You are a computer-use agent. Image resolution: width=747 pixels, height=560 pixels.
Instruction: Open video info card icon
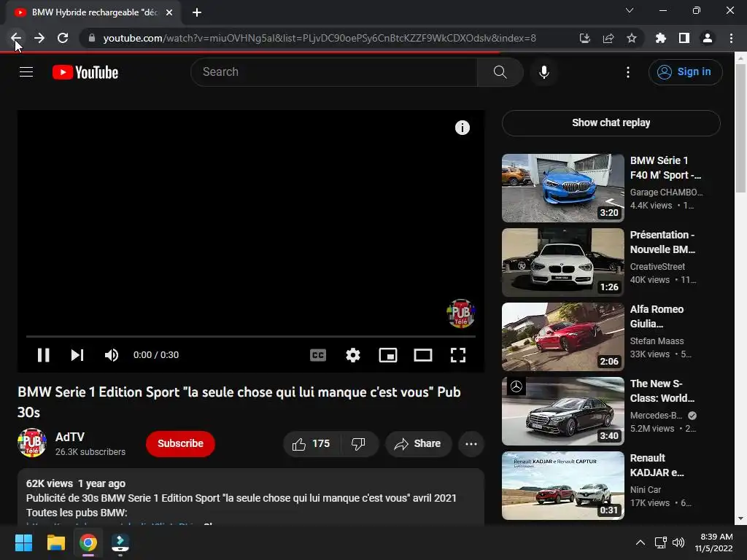pyautogui.click(x=462, y=128)
